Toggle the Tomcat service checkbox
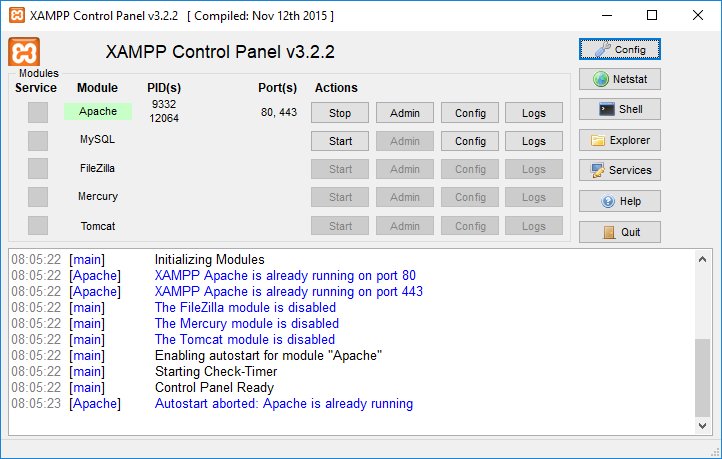 tap(38, 226)
